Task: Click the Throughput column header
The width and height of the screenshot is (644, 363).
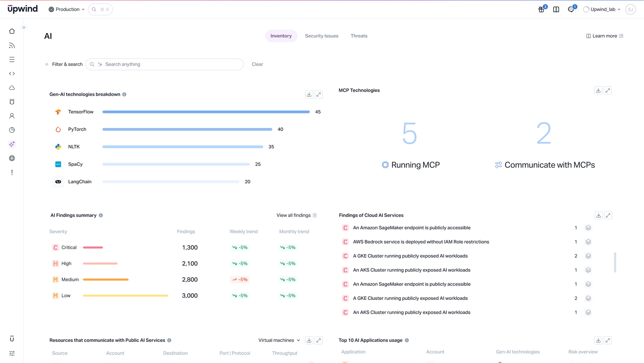Action: tap(285, 353)
